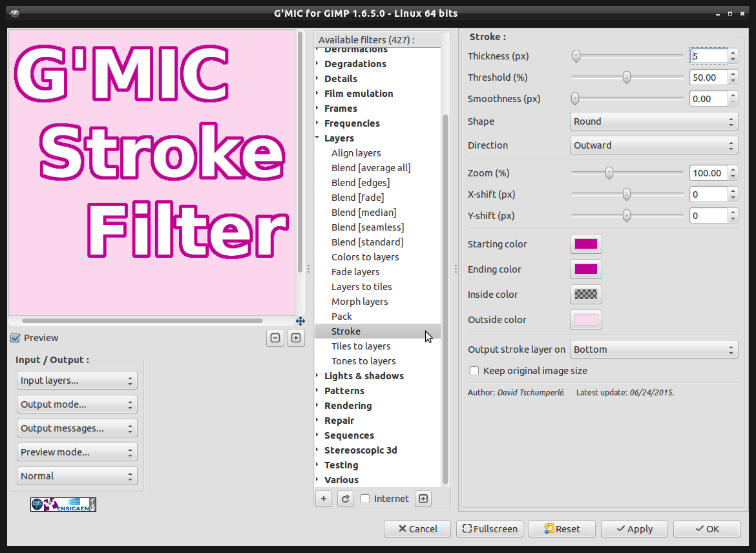This screenshot has width=756, height=553.
Task: Select the Tiles to layers filter
Action: click(361, 346)
